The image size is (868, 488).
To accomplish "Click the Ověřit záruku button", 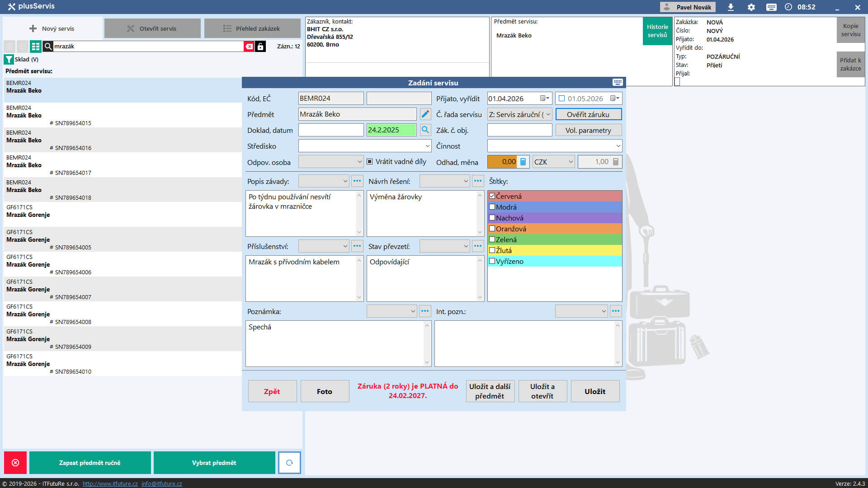I will click(588, 114).
